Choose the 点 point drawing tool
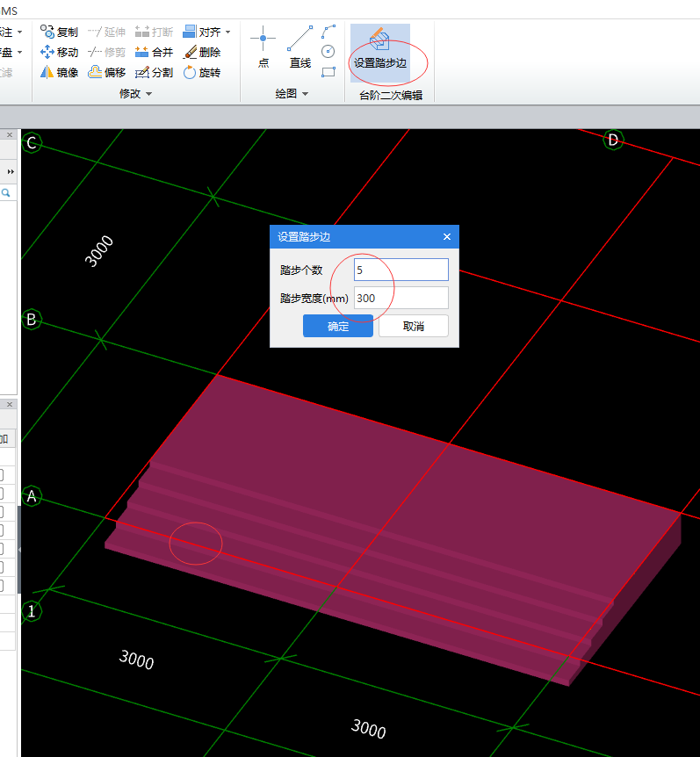 point(263,47)
